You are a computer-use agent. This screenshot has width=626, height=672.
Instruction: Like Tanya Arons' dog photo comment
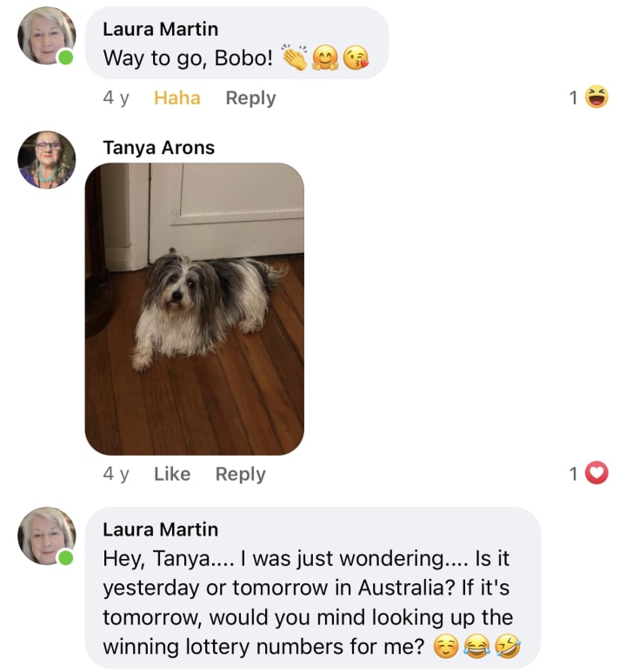click(172, 474)
